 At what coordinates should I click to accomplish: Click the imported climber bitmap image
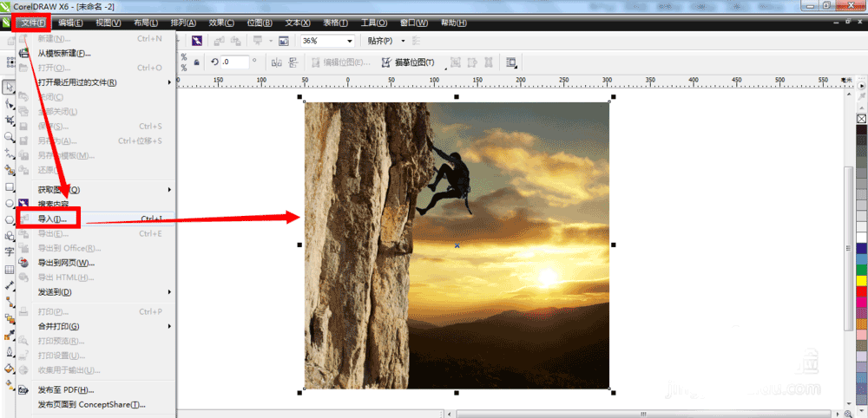click(x=457, y=245)
